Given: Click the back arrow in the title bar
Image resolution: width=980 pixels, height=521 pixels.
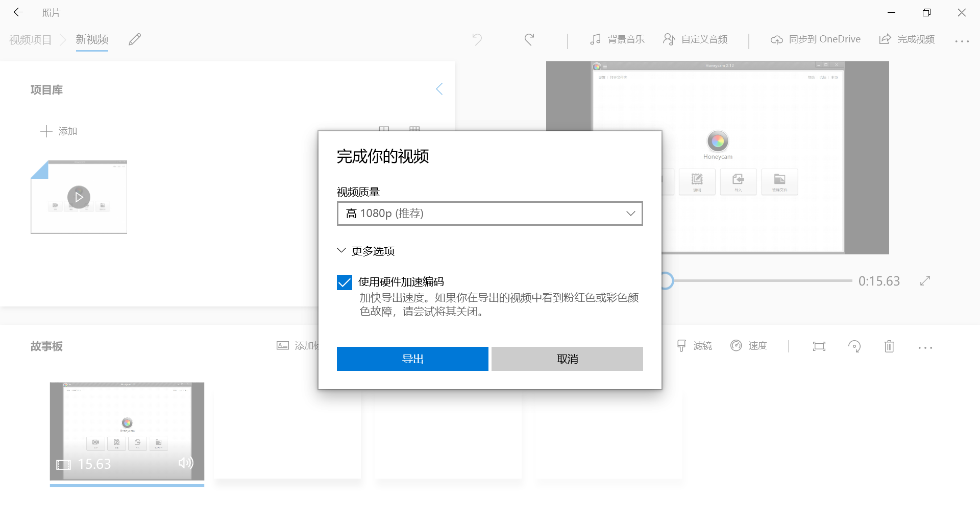Looking at the screenshot, I should click(18, 12).
